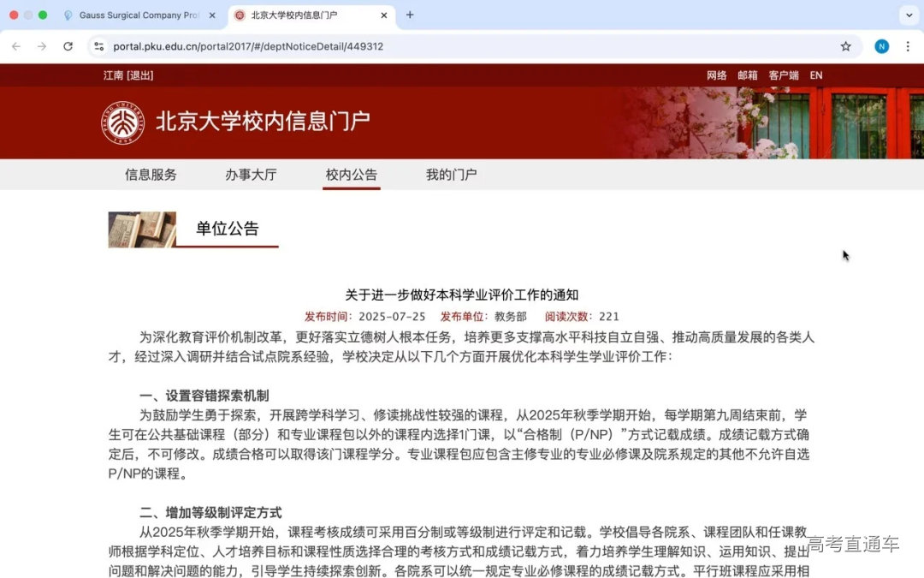Viewport: 924px width, 578px height.
Task: Open the 办事大厅 menu
Action: [251, 175]
